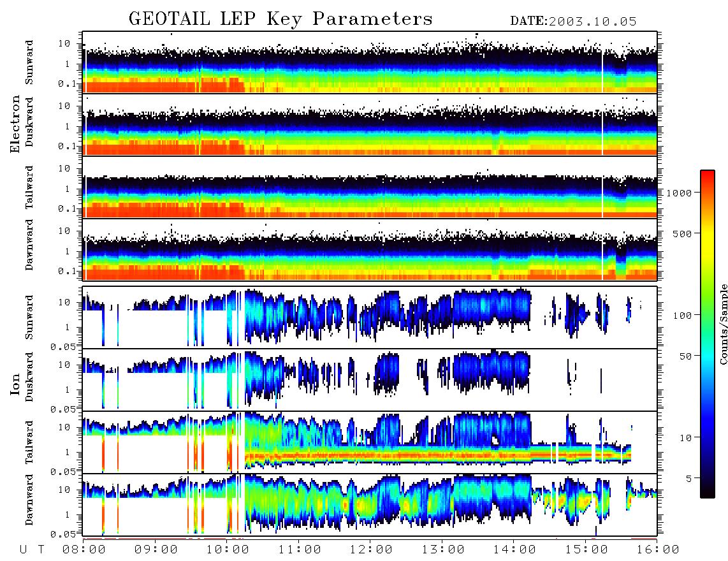Click the Electron Tailward spectrogram panel
Screen dimensions: 728x561
point(370,187)
